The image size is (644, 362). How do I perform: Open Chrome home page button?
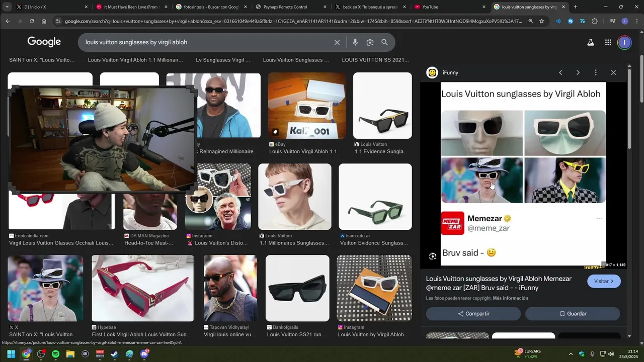tap(44, 21)
